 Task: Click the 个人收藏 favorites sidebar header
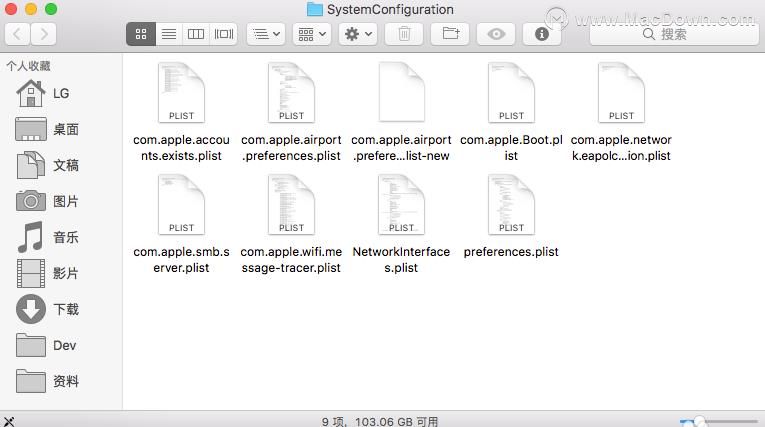tap(28, 66)
